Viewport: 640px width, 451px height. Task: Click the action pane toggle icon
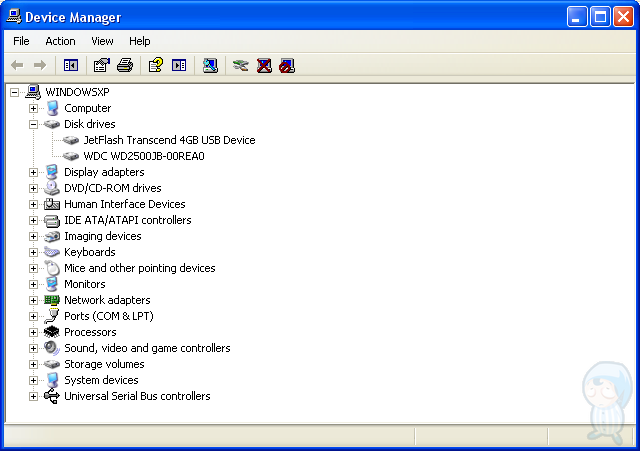point(179,65)
